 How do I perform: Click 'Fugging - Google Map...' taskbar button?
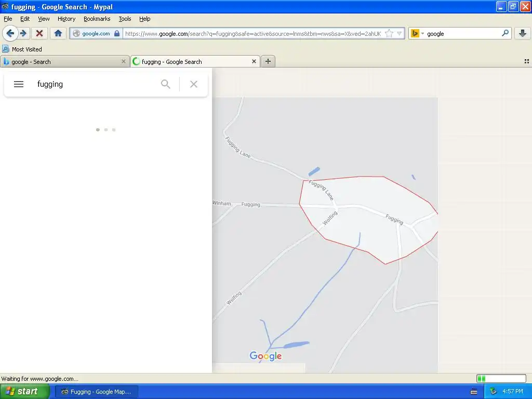click(x=97, y=392)
